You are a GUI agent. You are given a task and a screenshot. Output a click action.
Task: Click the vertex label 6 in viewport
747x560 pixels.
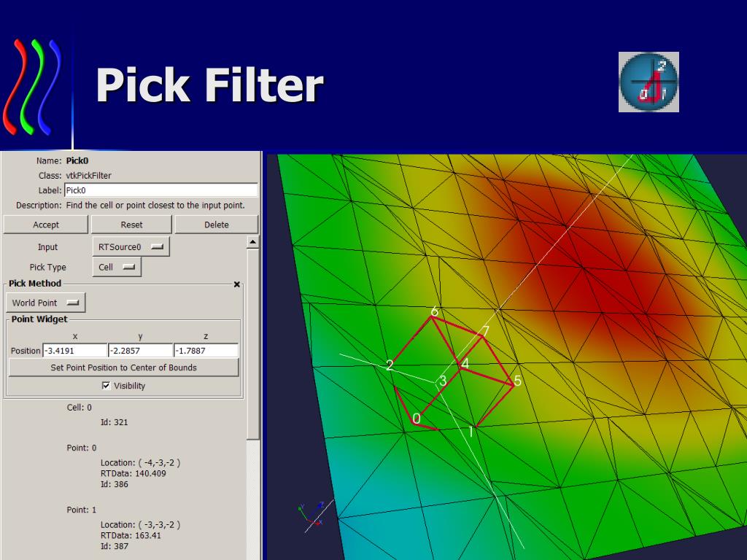434,311
